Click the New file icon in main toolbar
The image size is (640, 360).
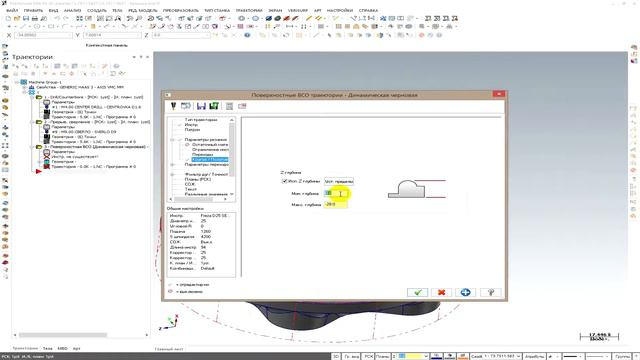(x=8, y=18)
